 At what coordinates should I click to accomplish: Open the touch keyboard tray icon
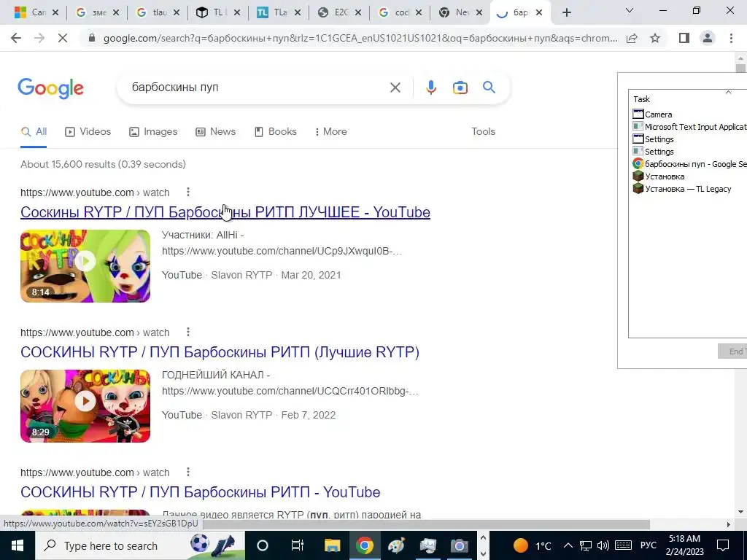coord(623,545)
